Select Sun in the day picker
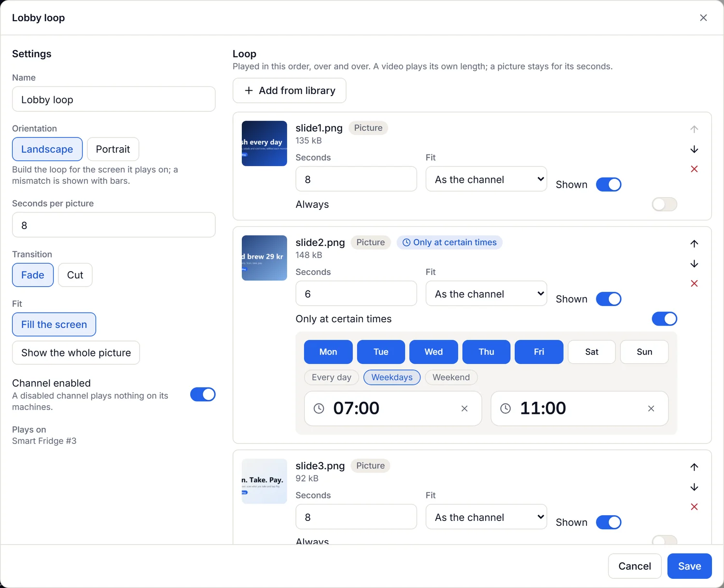 pos(644,352)
